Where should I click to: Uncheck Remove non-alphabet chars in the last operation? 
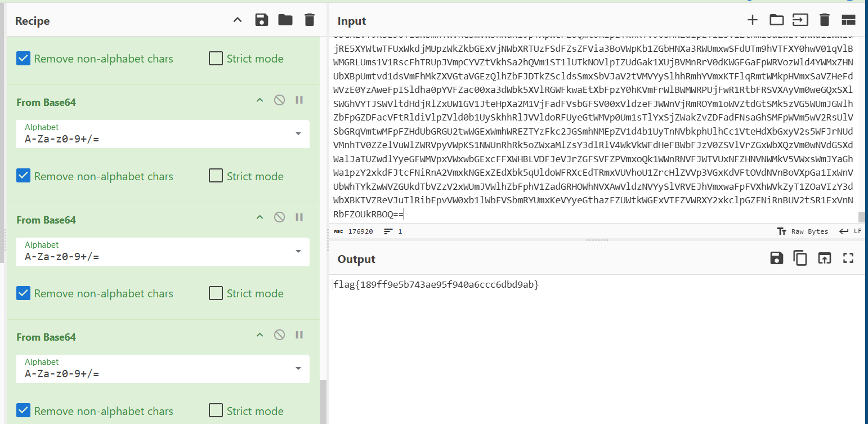point(23,411)
